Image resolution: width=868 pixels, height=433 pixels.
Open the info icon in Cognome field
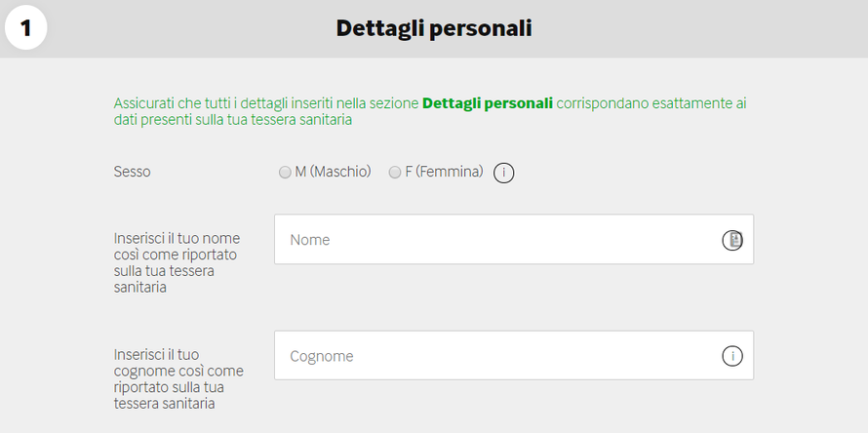[732, 356]
